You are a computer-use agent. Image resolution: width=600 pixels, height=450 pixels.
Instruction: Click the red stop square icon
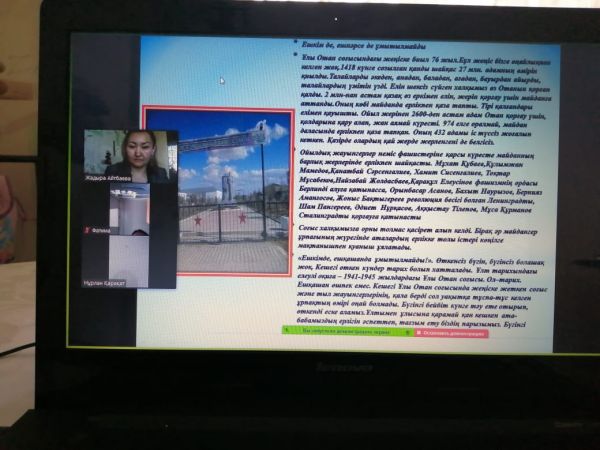click(x=419, y=332)
